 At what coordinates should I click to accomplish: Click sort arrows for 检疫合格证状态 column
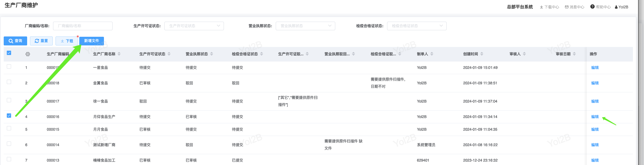262,54
